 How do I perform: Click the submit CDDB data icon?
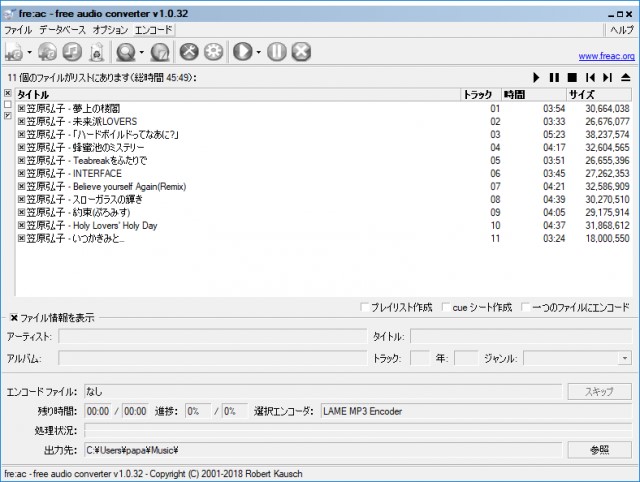(x=160, y=52)
